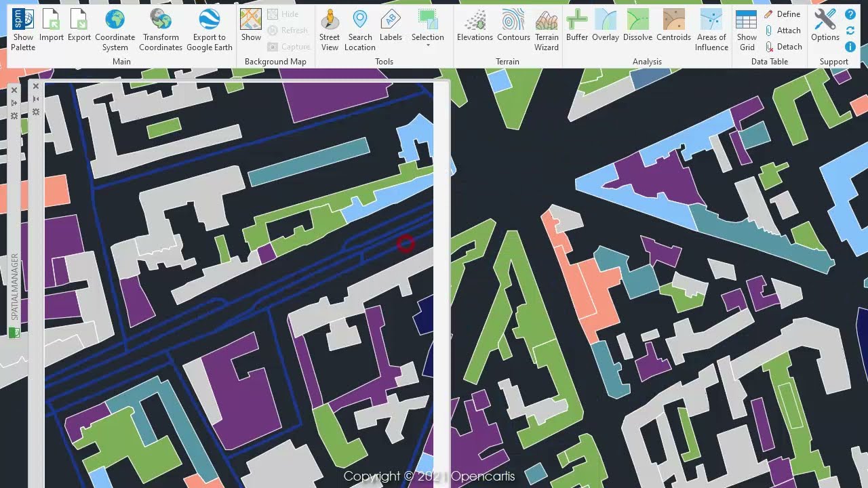Click Show Palette button

(23, 30)
